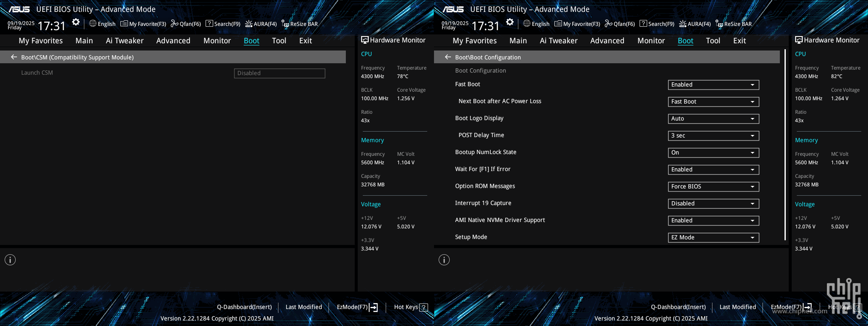Click Boot Configuration section heading
This screenshot has height=326, width=868.
click(x=481, y=71)
